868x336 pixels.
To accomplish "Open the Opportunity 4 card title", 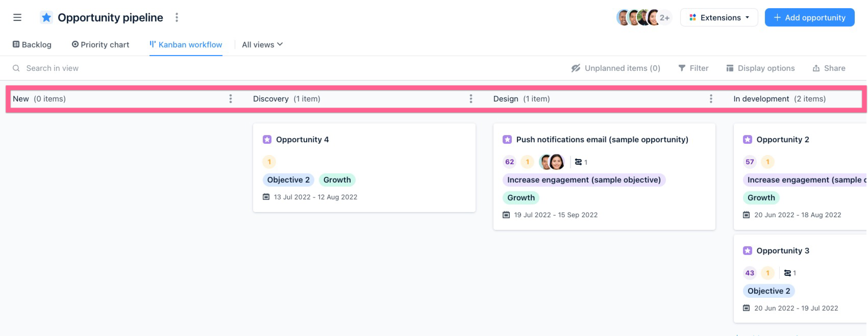I will click(303, 140).
